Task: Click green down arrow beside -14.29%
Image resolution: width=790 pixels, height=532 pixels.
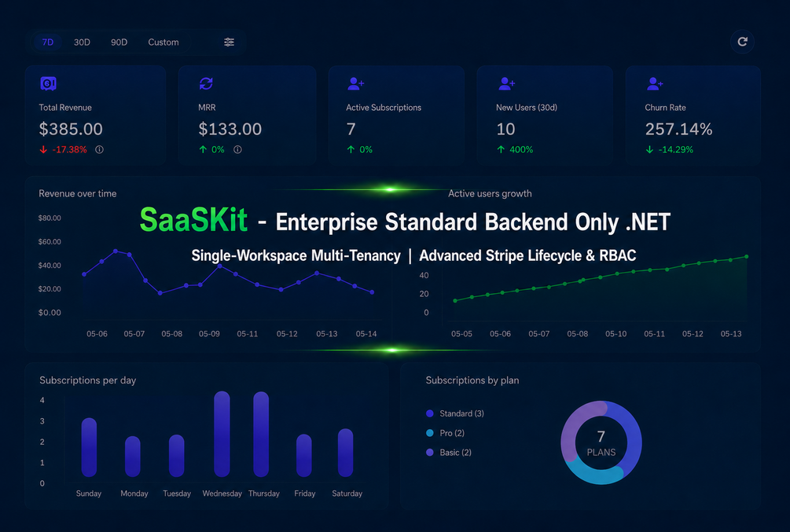Action: (649, 149)
